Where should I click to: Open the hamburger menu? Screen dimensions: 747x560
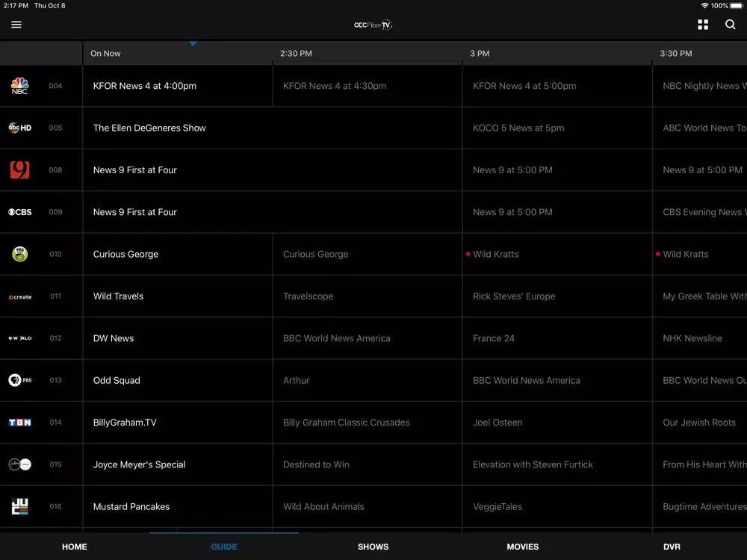pyautogui.click(x=16, y=25)
